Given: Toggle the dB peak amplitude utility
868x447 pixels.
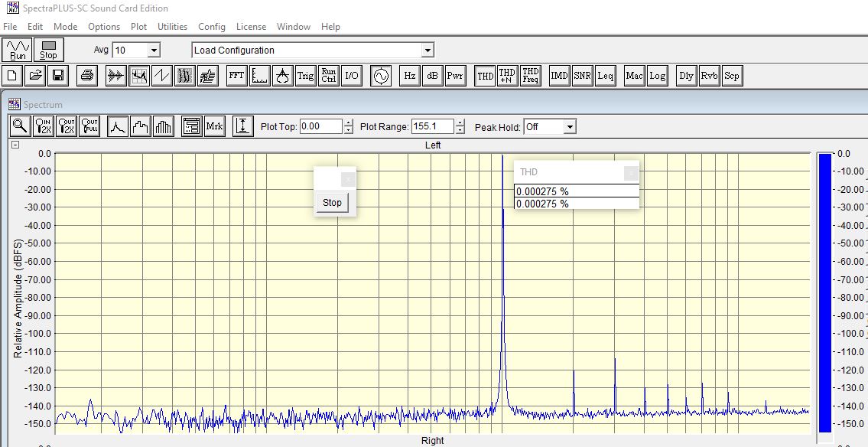Looking at the screenshot, I should [x=432, y=75].
